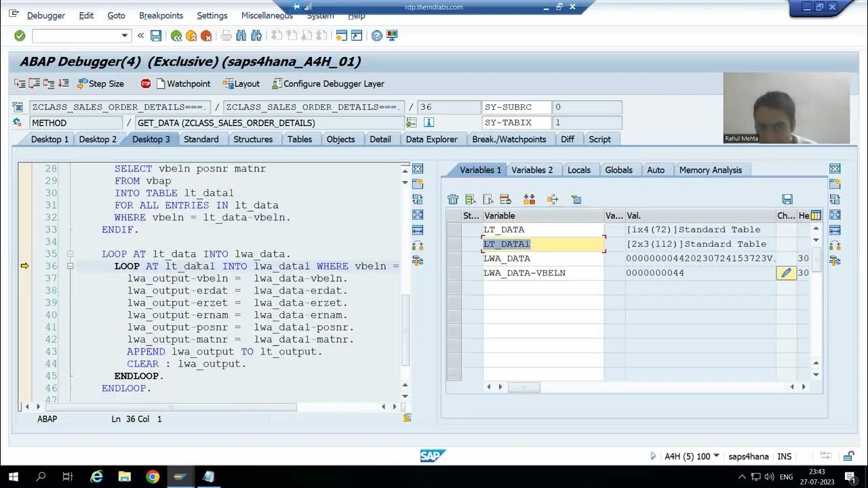Switch to the Structures tab
868x488 pixels.
pos(253,139)
